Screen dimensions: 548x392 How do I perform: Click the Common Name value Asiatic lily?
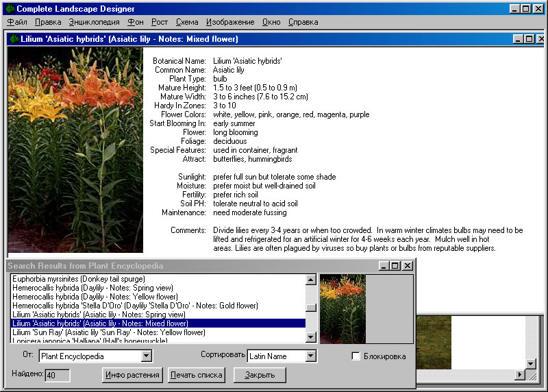229,70
